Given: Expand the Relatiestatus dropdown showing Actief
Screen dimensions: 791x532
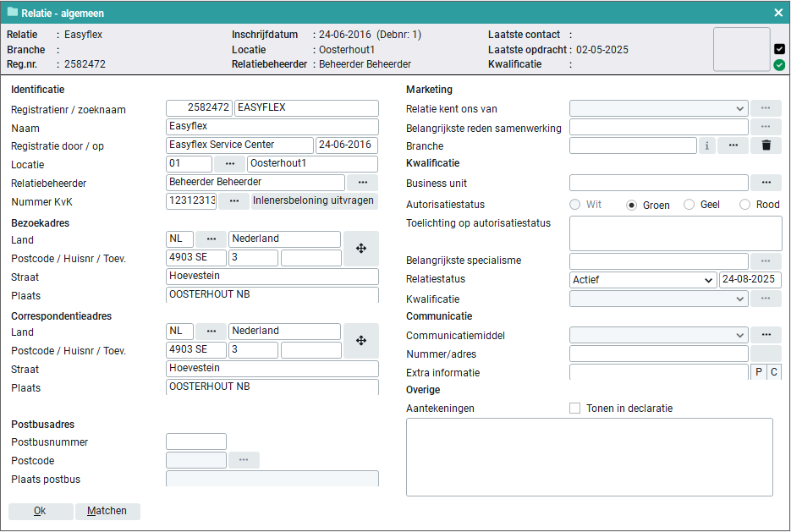Looking at the screenshot, I should click(x=643, y=280).
